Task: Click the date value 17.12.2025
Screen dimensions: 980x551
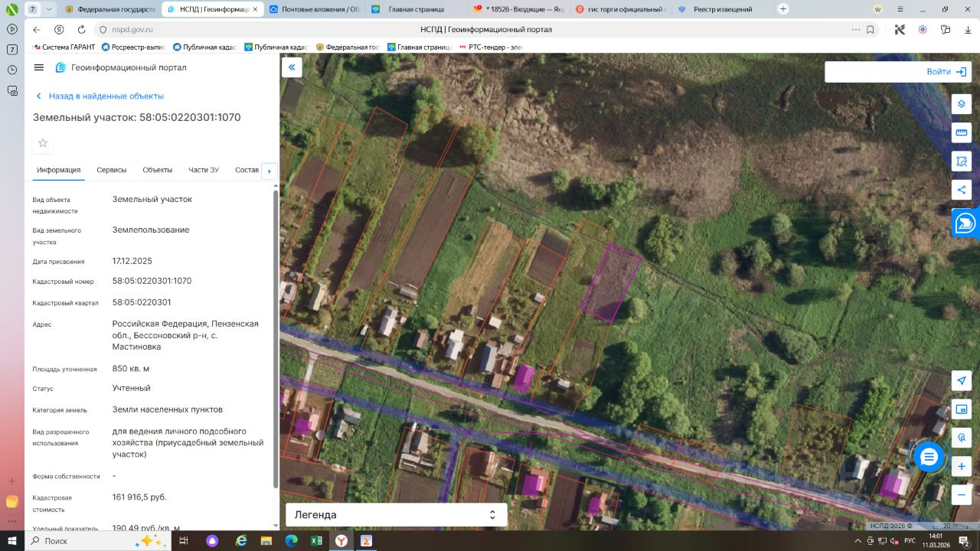Action: 132,261
